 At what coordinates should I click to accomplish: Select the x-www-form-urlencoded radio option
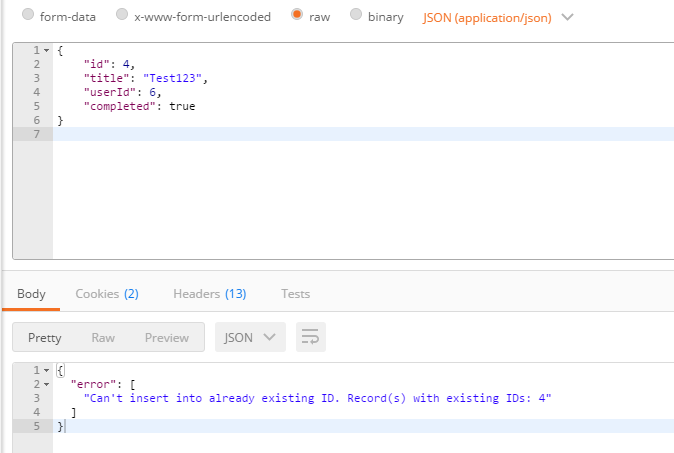(122, 15)
